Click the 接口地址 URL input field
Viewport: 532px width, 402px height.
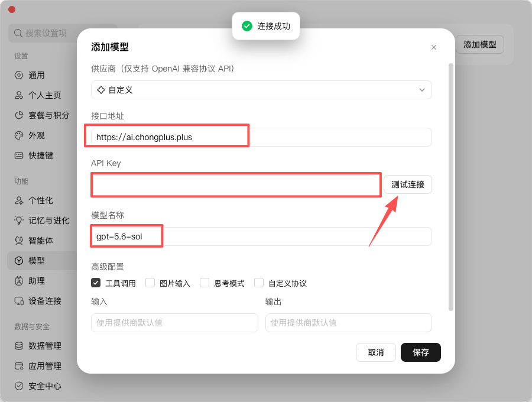261,137
